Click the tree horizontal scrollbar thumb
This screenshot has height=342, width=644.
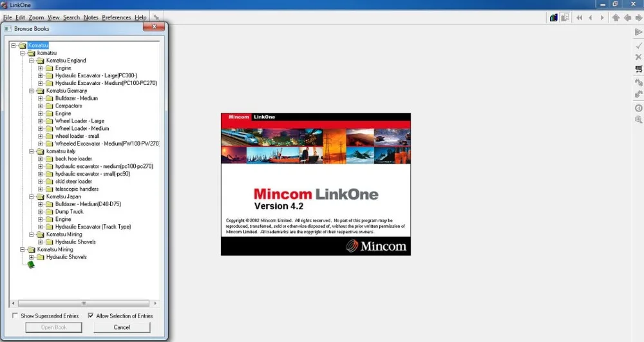pyautogui.click(x=83, y=303)
